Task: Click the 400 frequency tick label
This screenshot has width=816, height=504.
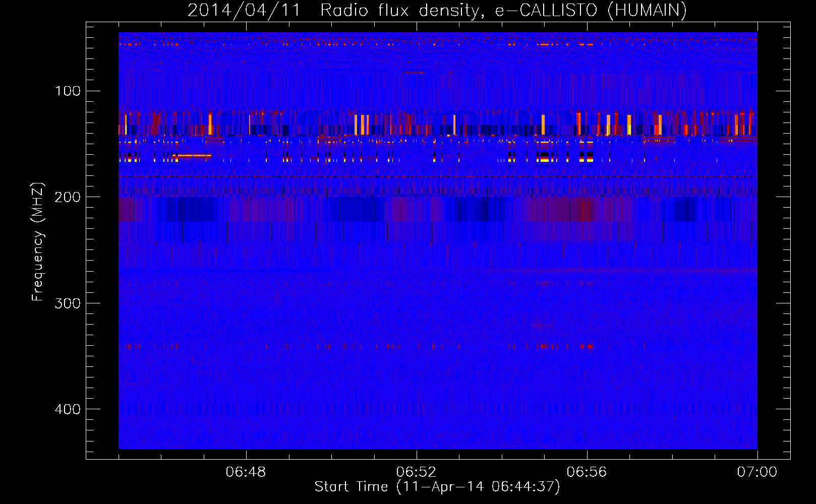Action: pyautogui.click(x=68, y=409)
